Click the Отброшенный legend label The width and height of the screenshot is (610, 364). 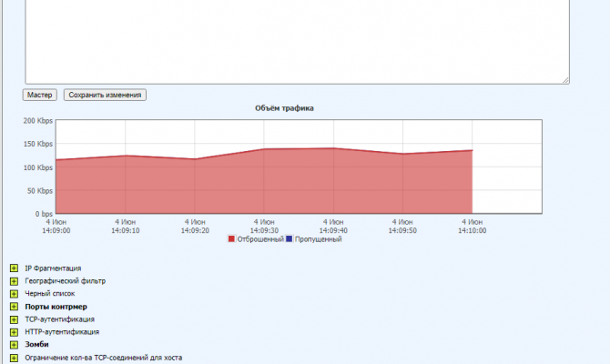260,239
